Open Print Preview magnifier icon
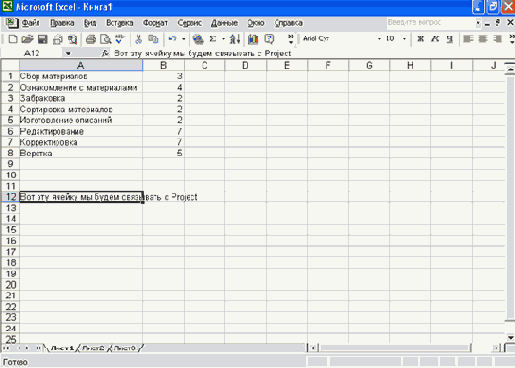515x368 pixels. 106,39
